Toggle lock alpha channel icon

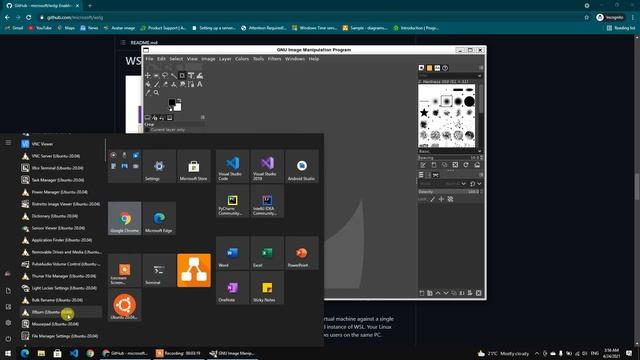coord(450,199)
